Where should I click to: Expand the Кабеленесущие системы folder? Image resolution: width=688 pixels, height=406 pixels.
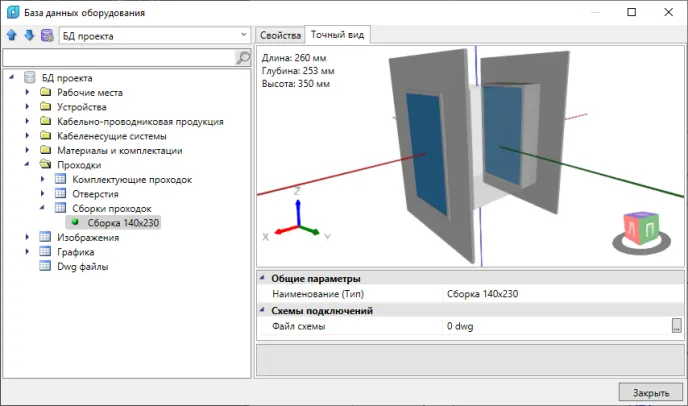(28, 136)
